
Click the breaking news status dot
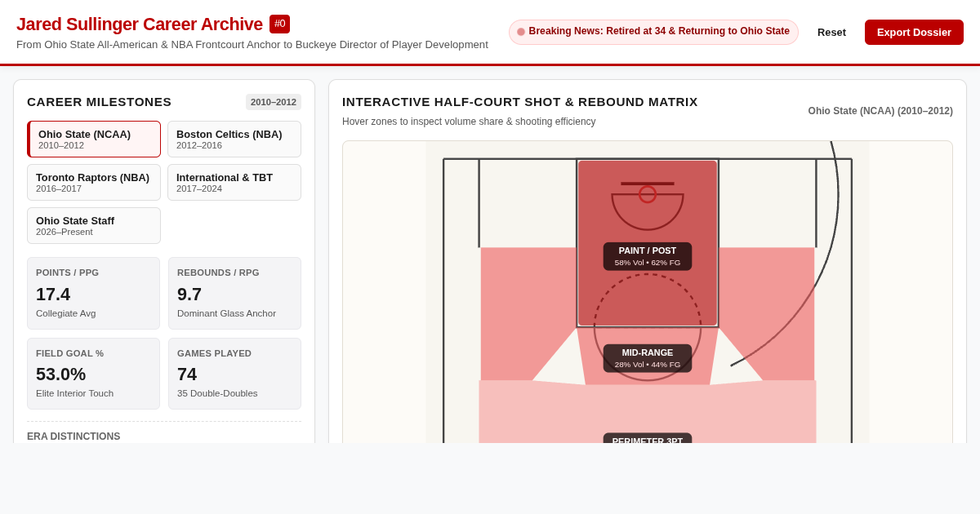point(521,32)
